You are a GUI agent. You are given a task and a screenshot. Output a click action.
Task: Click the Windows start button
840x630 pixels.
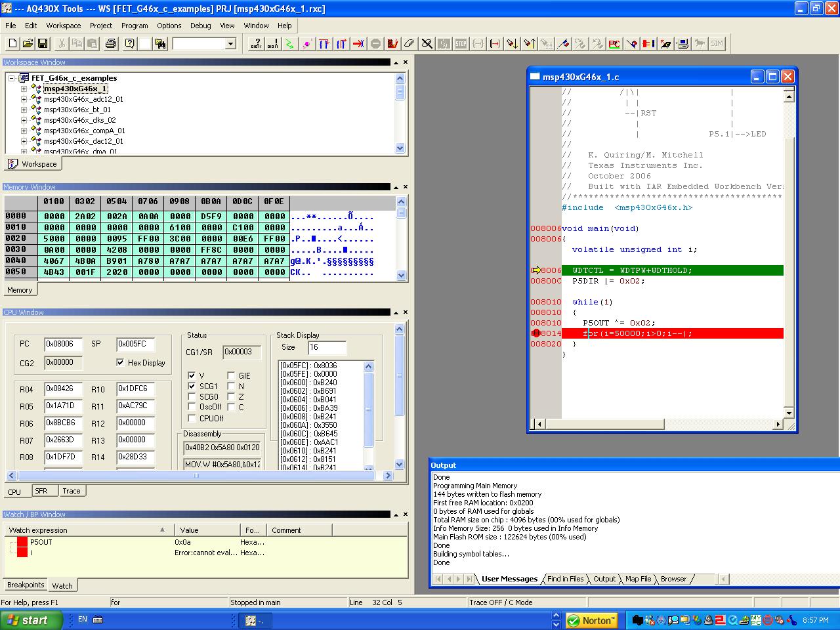tap(31, 620)
